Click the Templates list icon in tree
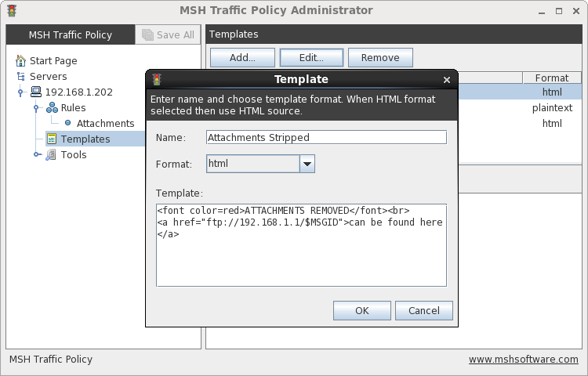 point(52,139)
